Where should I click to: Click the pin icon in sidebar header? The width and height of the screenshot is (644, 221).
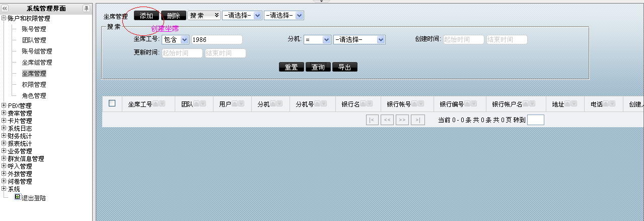(x=86, y=9)
